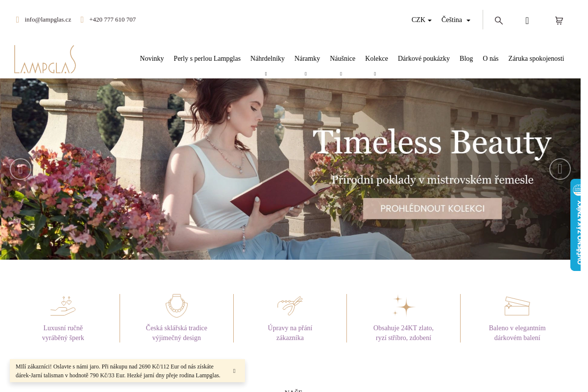The height and width of the screenshot is (392, 588).
Task: Open the Čeština language dropdown
Action: click(x=456, y=20)
